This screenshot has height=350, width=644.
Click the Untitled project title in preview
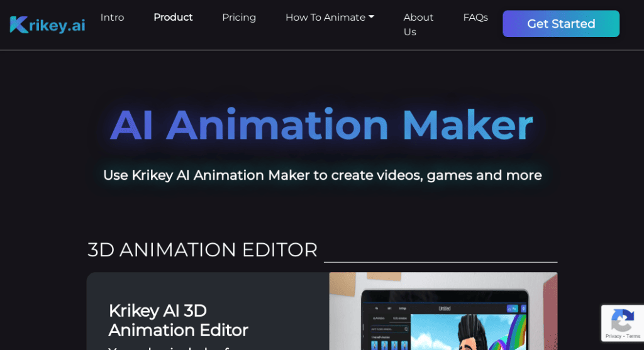445,309
